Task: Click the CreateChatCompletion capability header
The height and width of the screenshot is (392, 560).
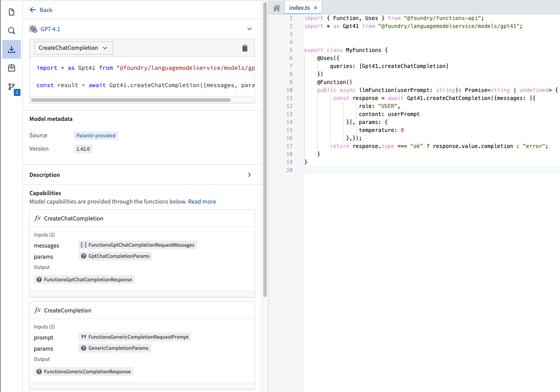Action: coord(142,218)
